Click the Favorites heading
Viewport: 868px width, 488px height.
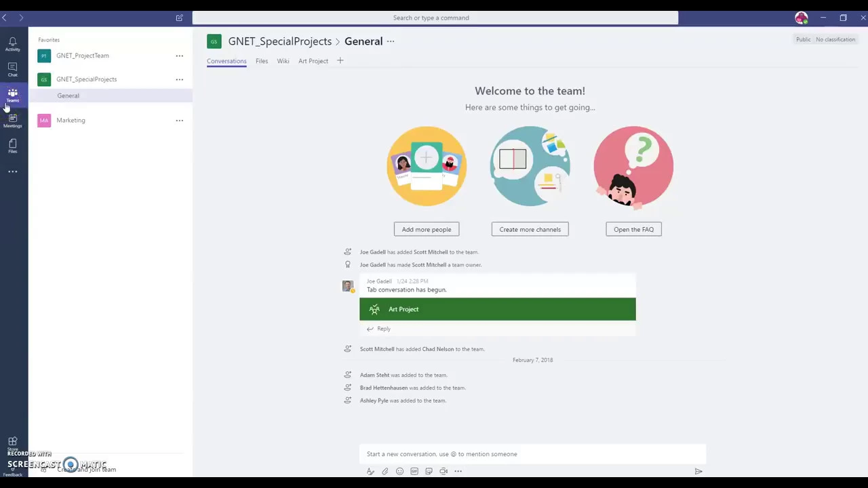click(x=49, y=40)
